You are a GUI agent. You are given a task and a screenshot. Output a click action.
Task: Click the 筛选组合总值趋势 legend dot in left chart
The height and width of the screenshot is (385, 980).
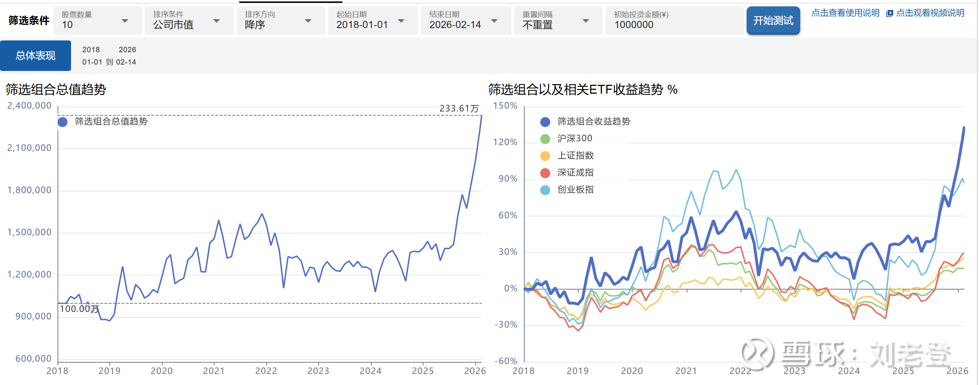[x=63, y=122]
